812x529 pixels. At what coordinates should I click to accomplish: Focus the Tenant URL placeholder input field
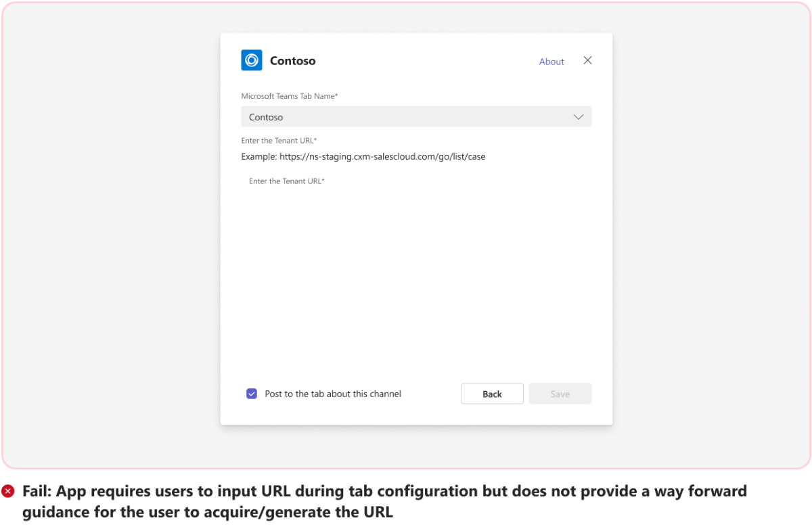(x=406, y=181)
